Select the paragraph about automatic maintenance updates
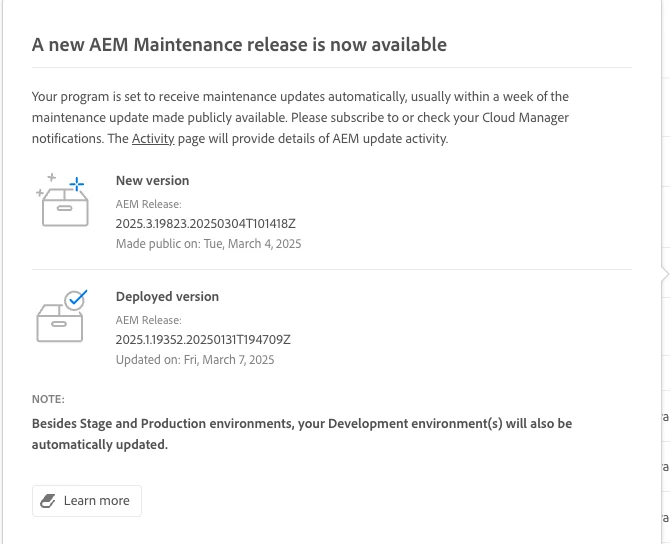The width and height of the screenshot is (670, 544). pyautogui.click(x=300, y=118)
